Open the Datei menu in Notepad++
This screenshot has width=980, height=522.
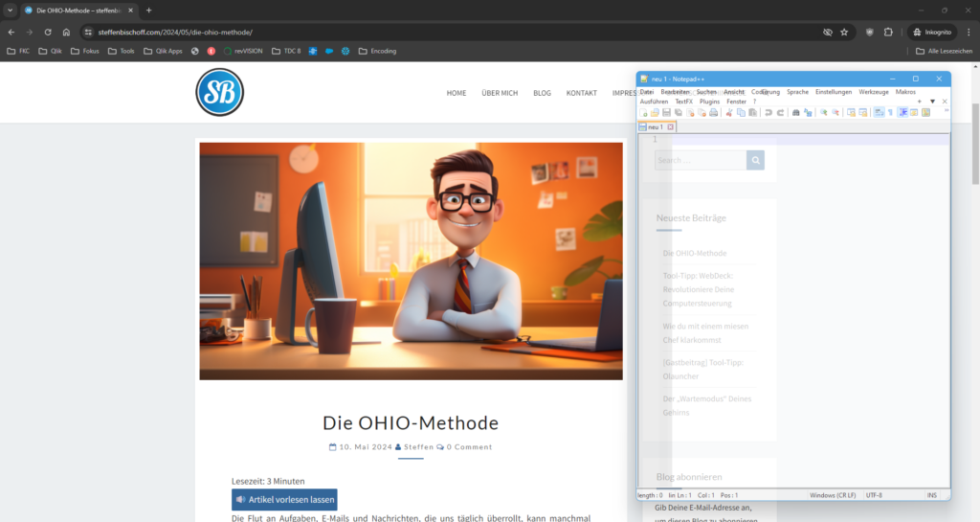pos(647,92)
